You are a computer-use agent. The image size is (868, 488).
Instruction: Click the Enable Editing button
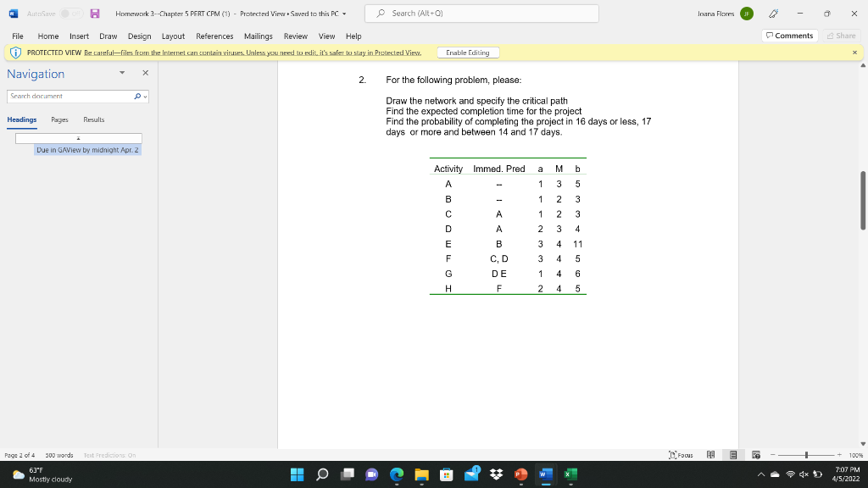[x=468, y=52]
